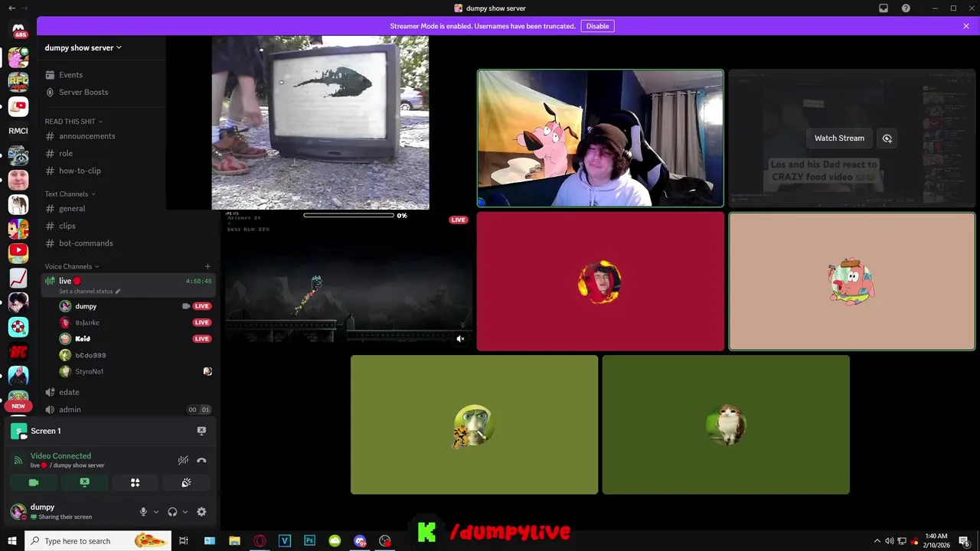Open dumpy's user avatar panel

coord(18,512)
